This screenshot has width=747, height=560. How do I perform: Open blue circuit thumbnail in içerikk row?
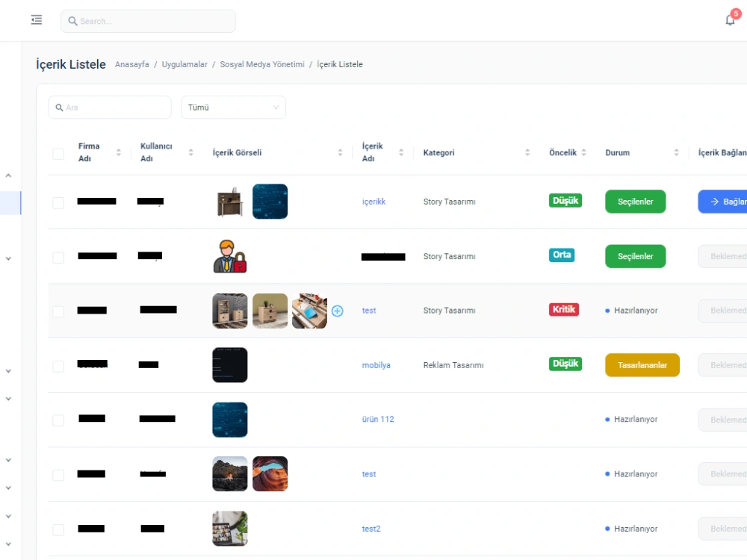point(270,202)
